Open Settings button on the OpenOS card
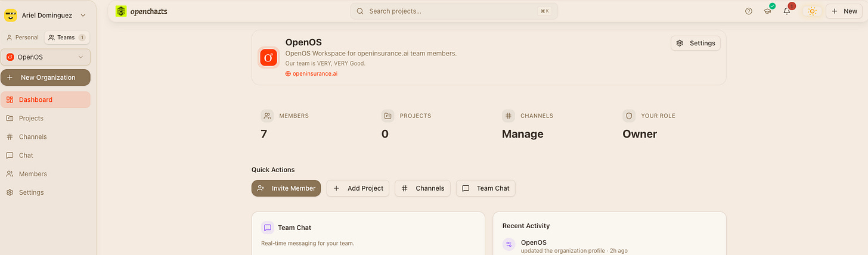This screenshot has width=868, height=255. pyautogui.click(x=696, y=43)
